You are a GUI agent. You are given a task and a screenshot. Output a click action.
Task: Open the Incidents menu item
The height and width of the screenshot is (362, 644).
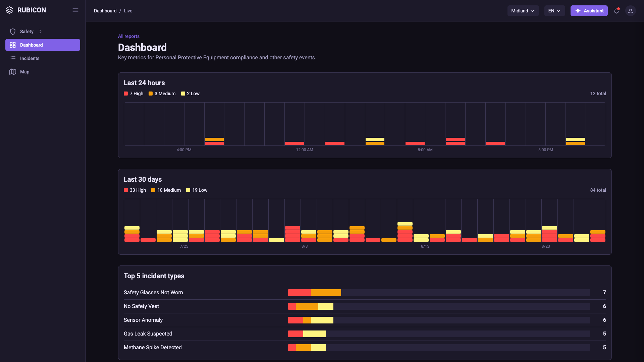click(43, 58)
